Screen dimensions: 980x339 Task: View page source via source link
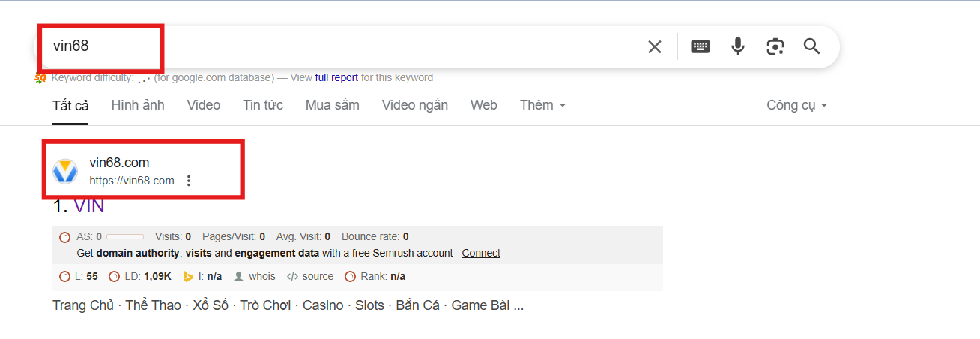pyautogui.click(x=318, y=277)
